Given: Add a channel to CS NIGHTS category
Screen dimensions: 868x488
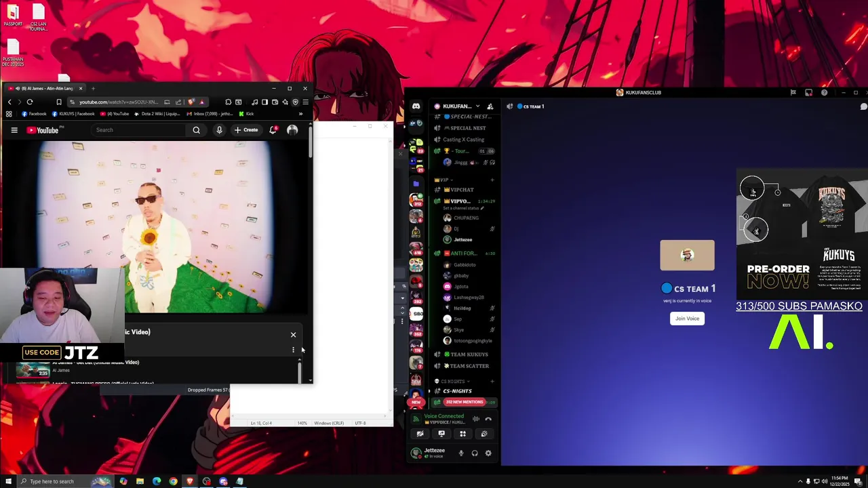Looking at the screenshot, I should tap(492, 382).
